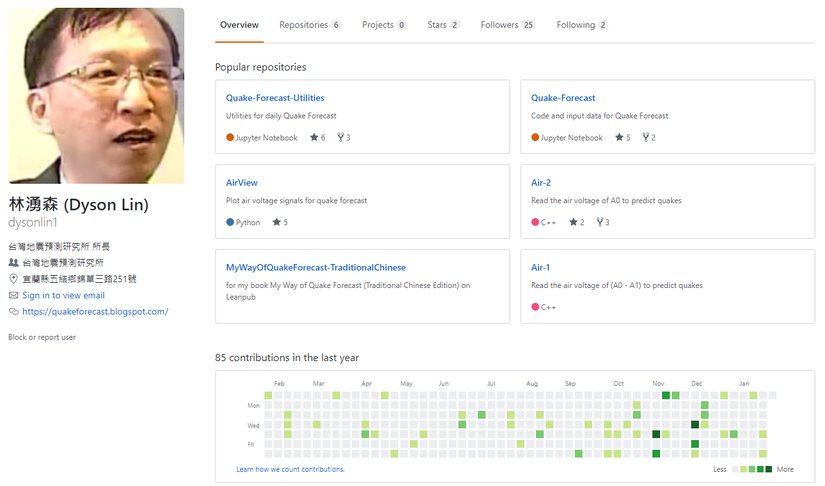Image resolution: width=825 pixels, height=486 pixels.
Task: Click the fork icon on Air-2 card
Action: click(599, 222)
